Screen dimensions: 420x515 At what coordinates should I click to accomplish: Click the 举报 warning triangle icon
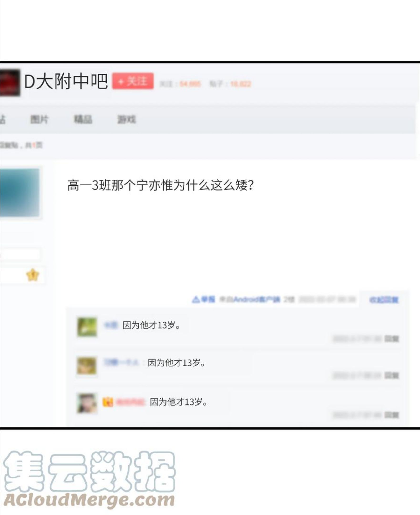pyautogui.click(x=195, y=300)
